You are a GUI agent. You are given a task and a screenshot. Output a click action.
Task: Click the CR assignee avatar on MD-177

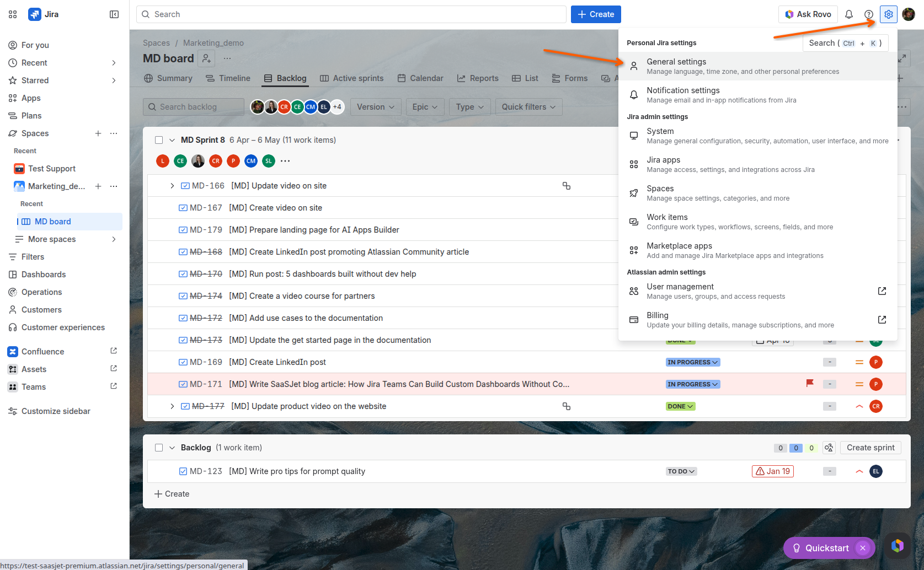click(x=876, y=406)
